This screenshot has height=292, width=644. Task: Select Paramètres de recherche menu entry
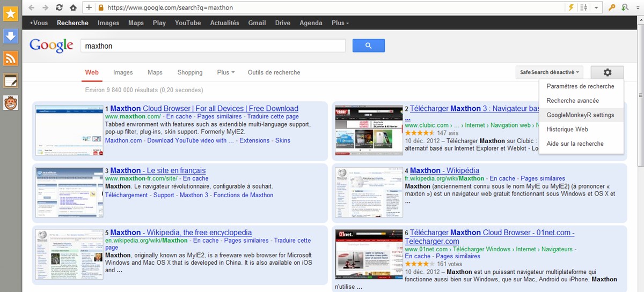(x=580, y=86)
